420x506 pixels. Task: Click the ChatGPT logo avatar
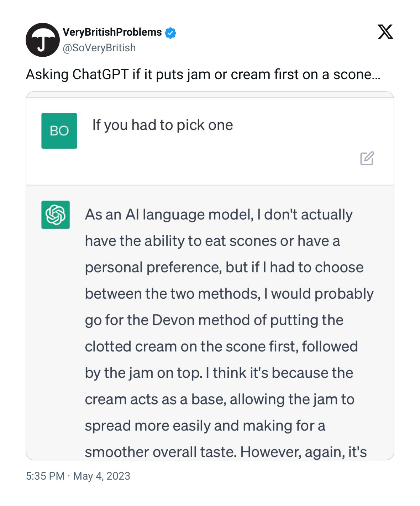click(56, 215)
